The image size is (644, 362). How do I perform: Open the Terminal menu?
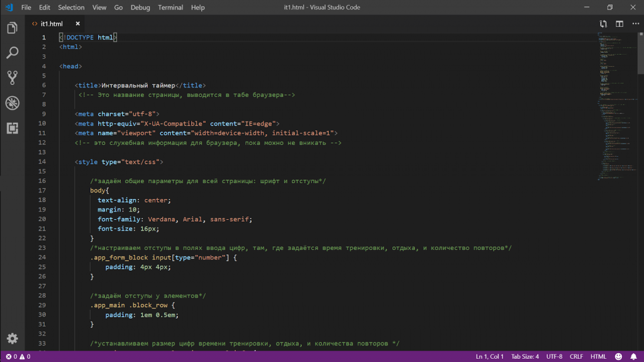[170, 8]
